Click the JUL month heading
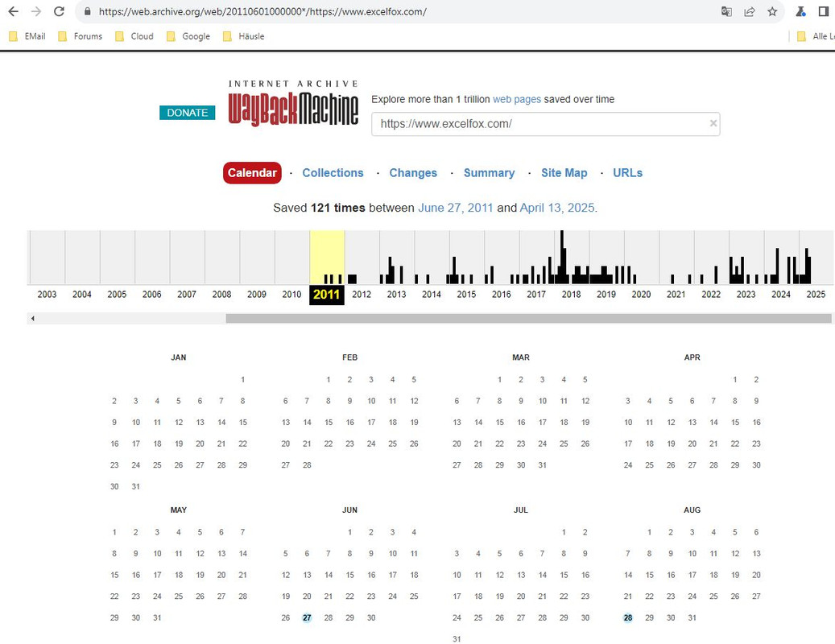Screen dimensions: 835x644 point(521,510)
